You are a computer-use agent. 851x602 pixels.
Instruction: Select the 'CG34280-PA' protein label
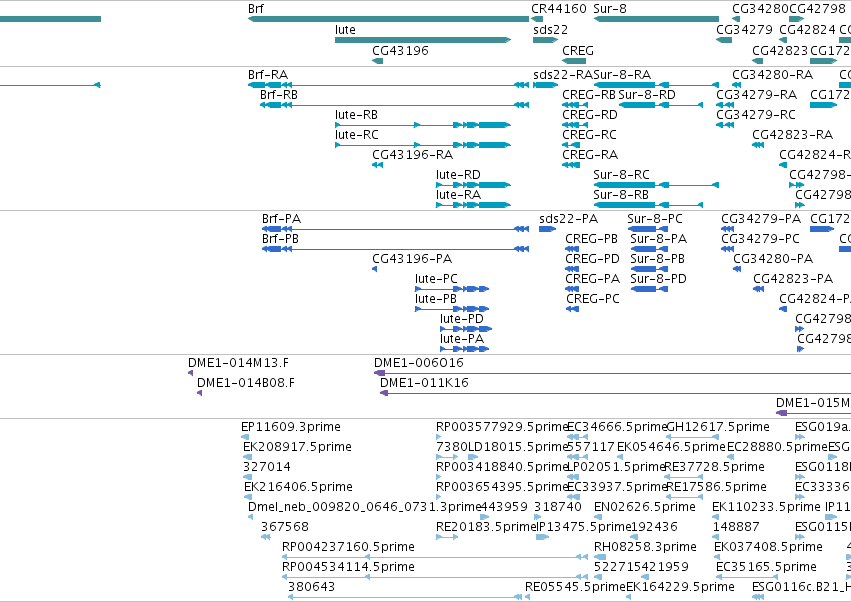coord(773,259)
